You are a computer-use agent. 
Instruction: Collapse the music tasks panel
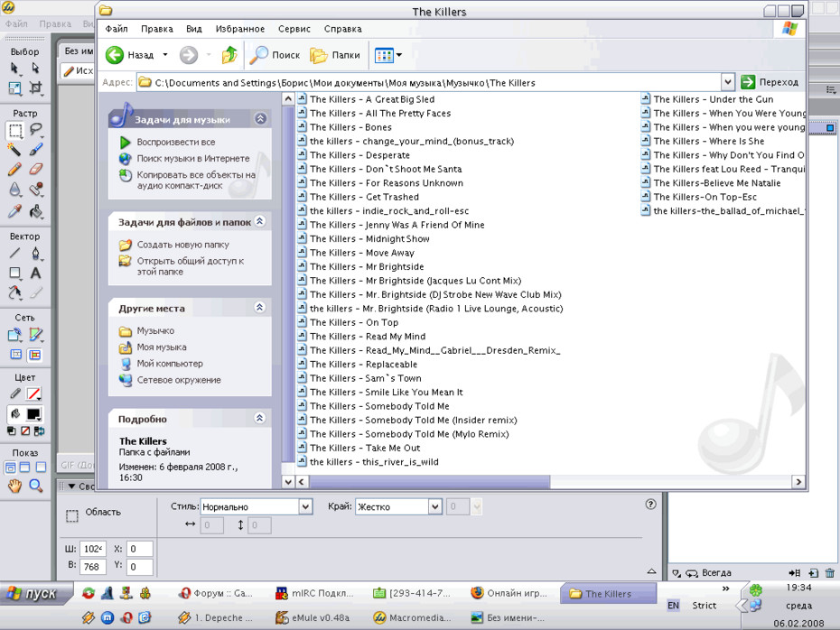point(260,118)
